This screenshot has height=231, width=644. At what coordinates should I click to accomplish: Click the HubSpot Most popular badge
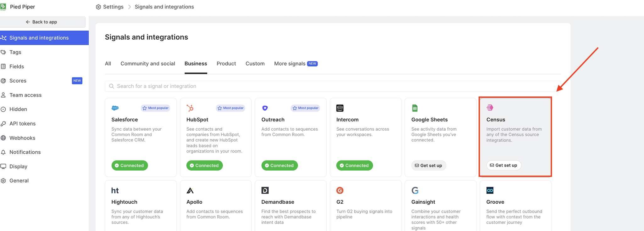[230, 108]
